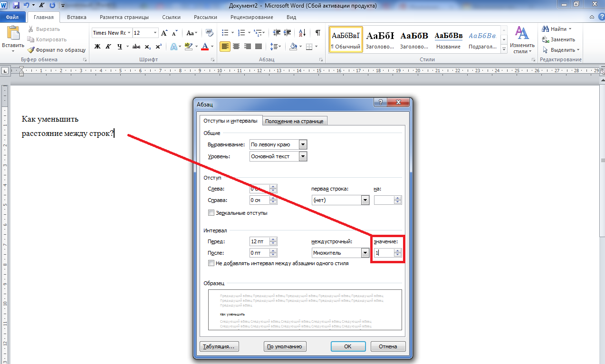Click Табуляция... button
Image resolution: width=605 pixels, height=364 pixels.
tap(219, 346)
